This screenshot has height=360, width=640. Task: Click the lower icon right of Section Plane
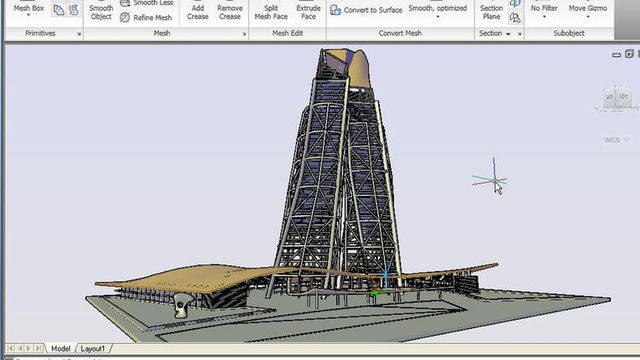click(515, 18)
